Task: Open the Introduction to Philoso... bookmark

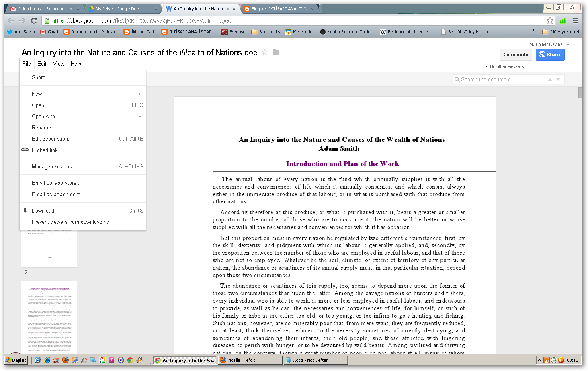Action: tap(91, 32)
